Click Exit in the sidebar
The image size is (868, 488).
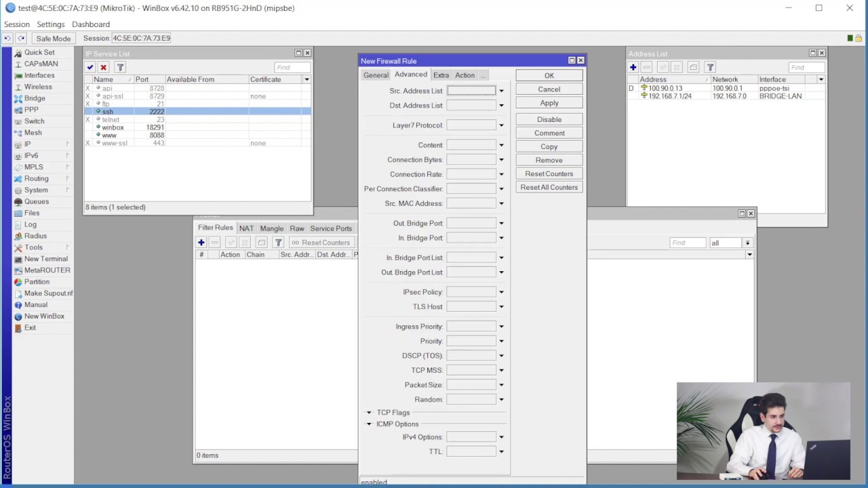(30, 327)
